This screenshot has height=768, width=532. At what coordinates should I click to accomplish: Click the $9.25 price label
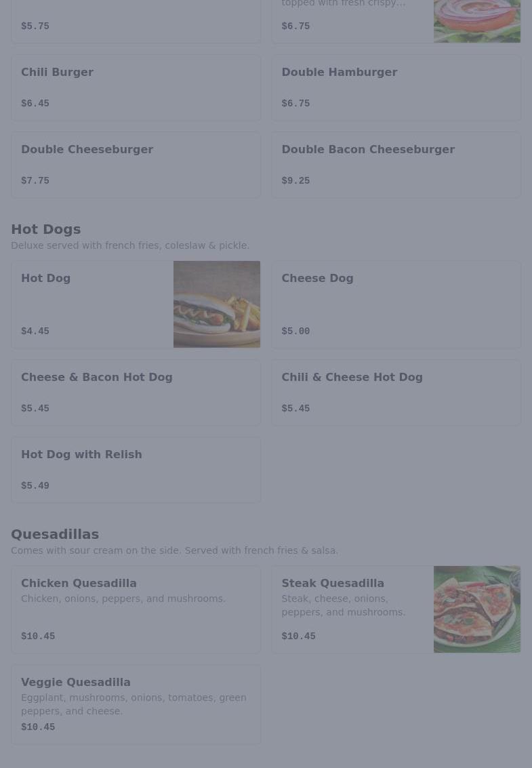[x=295, y=181]
